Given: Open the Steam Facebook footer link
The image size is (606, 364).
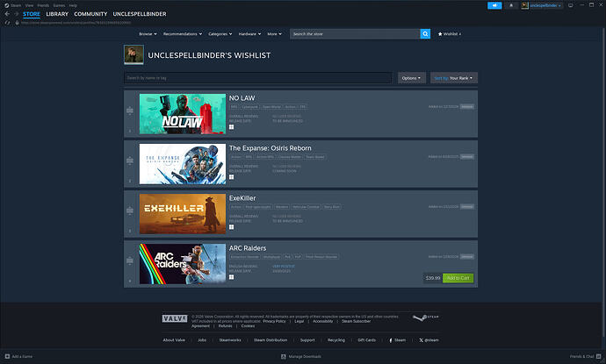Looking at the screenshot, I should (394, 339).
